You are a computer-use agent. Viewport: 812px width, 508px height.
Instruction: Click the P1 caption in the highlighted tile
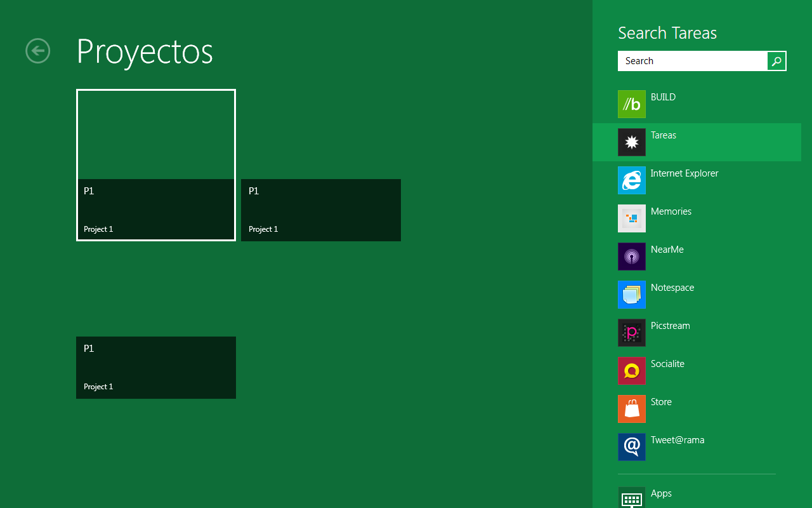[89, 191]
